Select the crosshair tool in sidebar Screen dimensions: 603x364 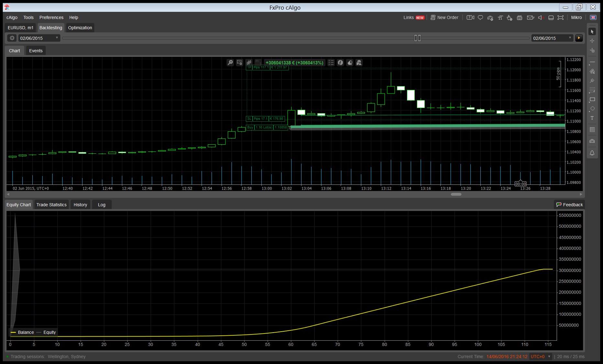point(592,41)
